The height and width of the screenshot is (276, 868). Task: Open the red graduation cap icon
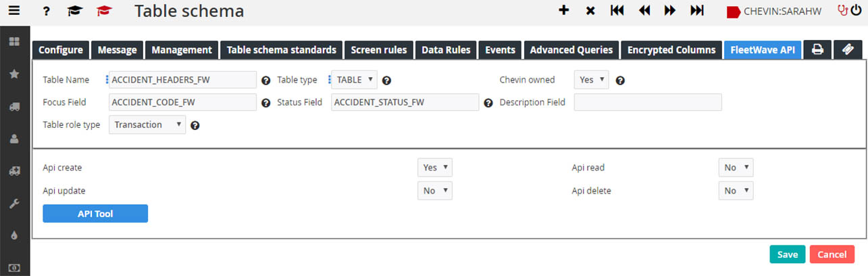(x=103, y=11)
